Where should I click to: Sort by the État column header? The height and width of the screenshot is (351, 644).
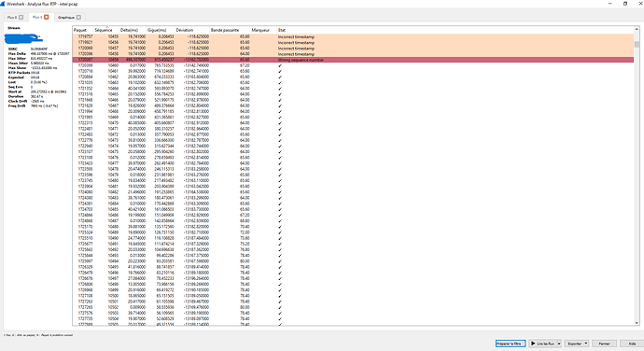(x=455, y=30)
